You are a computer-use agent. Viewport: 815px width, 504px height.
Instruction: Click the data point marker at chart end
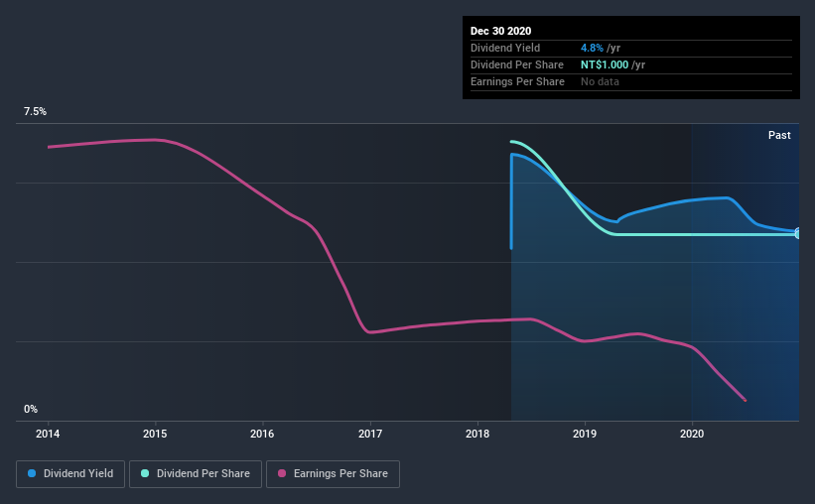point(798,233)
